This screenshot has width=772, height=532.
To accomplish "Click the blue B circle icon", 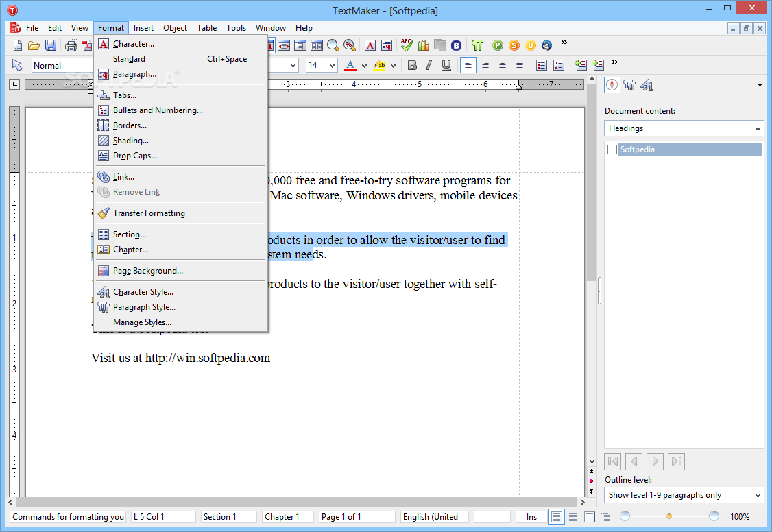I will [457, 46].
